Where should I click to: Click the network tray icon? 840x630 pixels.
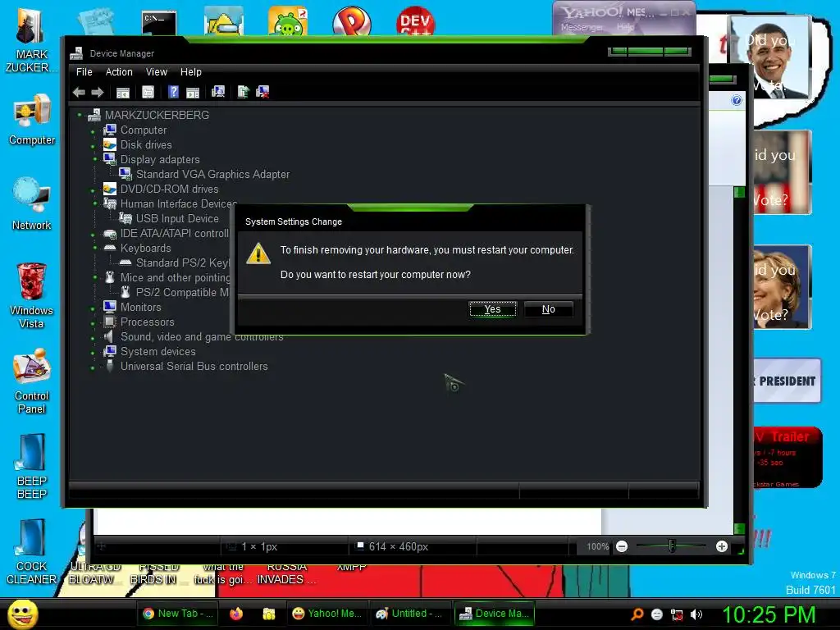coord(677,615)
